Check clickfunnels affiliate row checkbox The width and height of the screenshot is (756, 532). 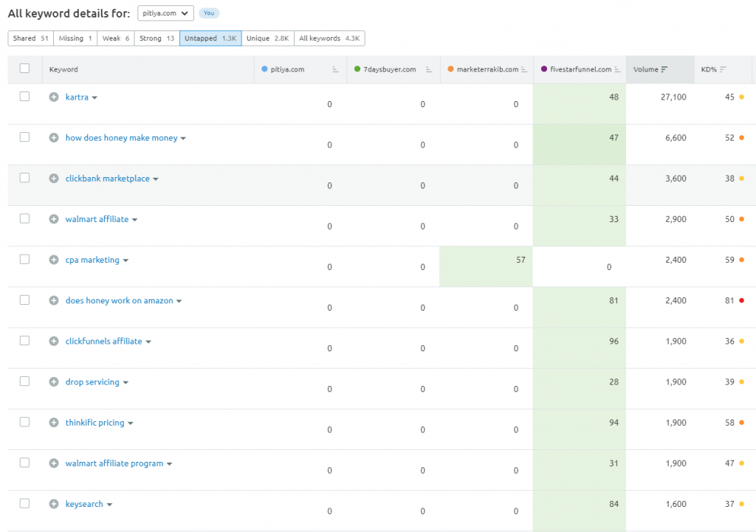(x=24, y=341)
